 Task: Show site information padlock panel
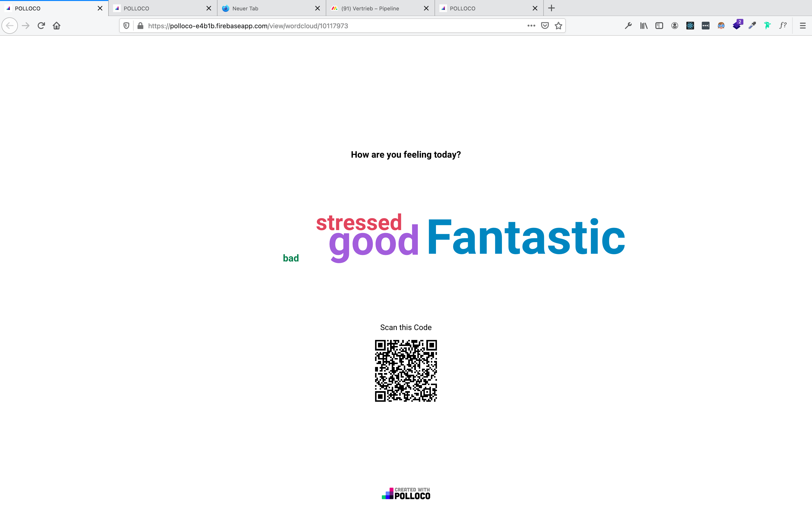coord(141,26)
